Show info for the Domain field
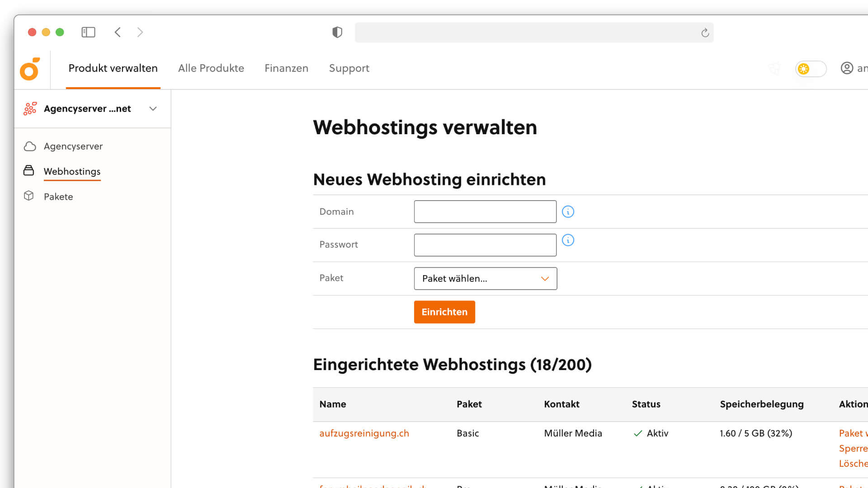 [x=568, y=211]
